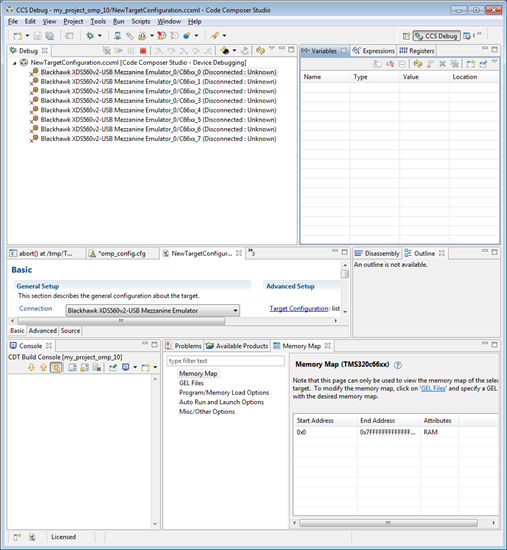Click the rocket launch toolbar icon
The height and width of the screenshot is (550, 507).
(x=214, y=36)
